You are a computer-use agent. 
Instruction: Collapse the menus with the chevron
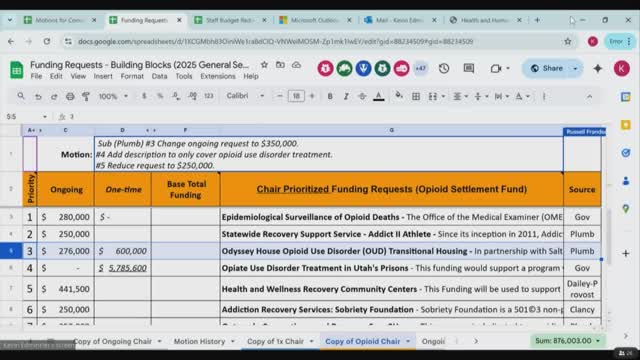click(589, 96)
